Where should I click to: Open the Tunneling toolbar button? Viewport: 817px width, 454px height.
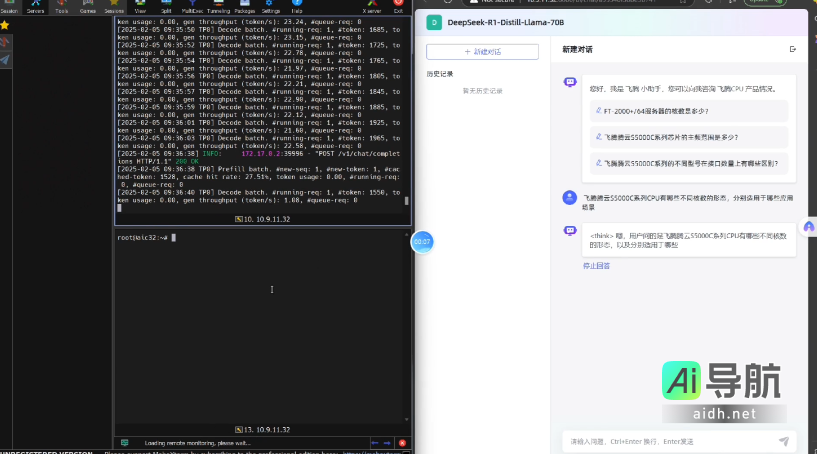[x=218, y=6]
